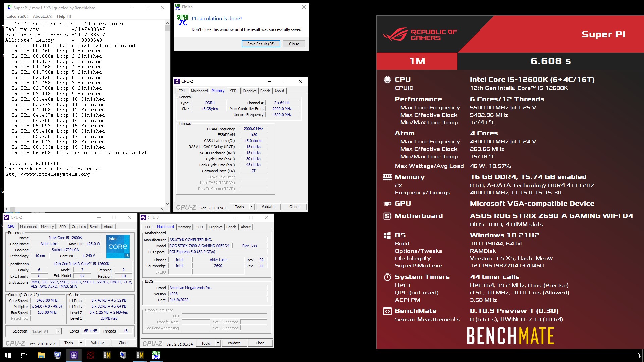Click the second BM BenchMate taskbar icon
Viewport: 644px width, 362px height.
click(x=140, y=355)
